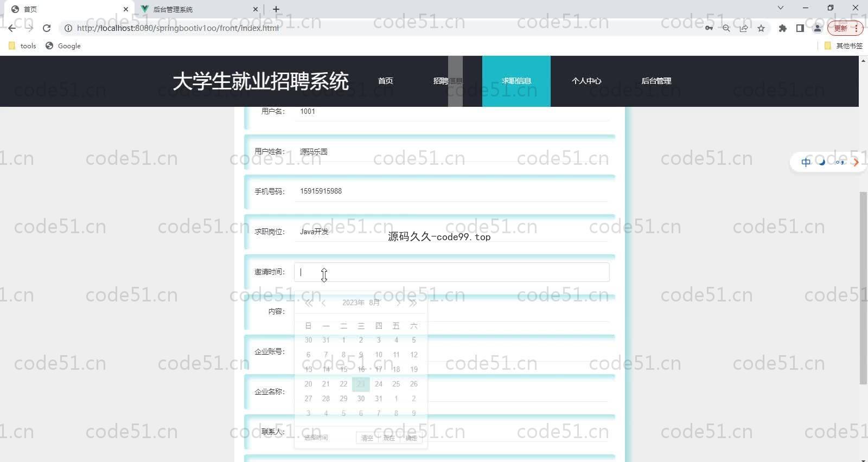Select the highlighted date 23 in calendar

(x=361, y=384)
